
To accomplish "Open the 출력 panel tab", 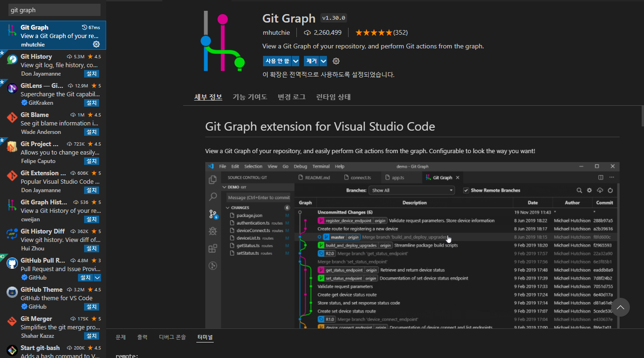I will click(x=142, y=337).
